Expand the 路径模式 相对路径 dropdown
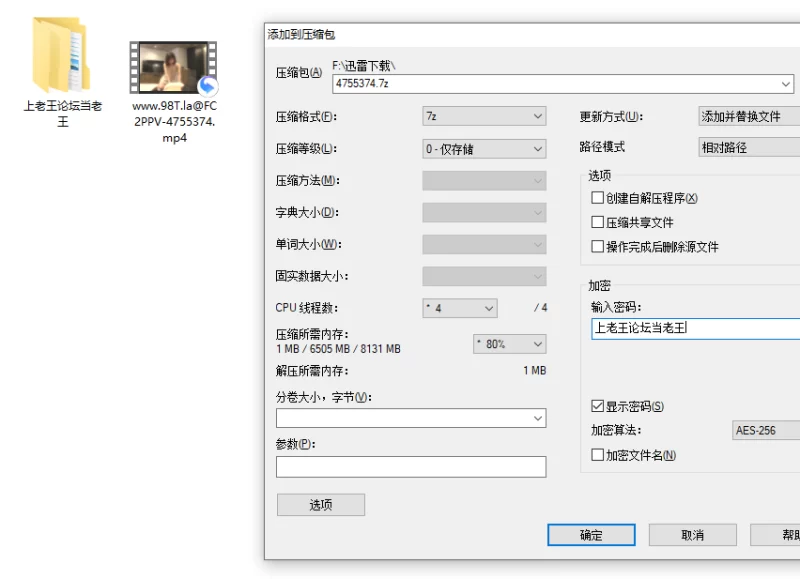Viewport: 800px width, 579px height. [750, 147]
